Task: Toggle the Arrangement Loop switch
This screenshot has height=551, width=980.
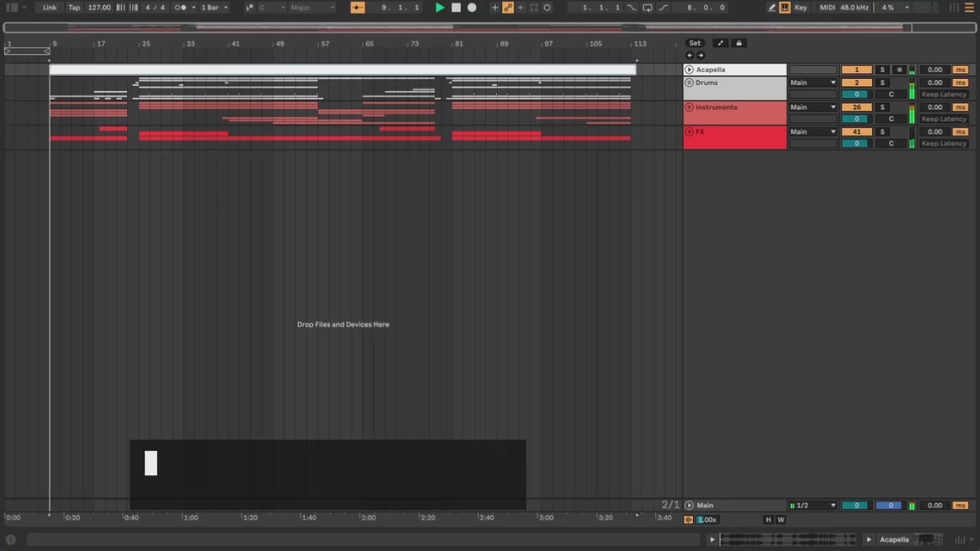Action: coord(647,8)
